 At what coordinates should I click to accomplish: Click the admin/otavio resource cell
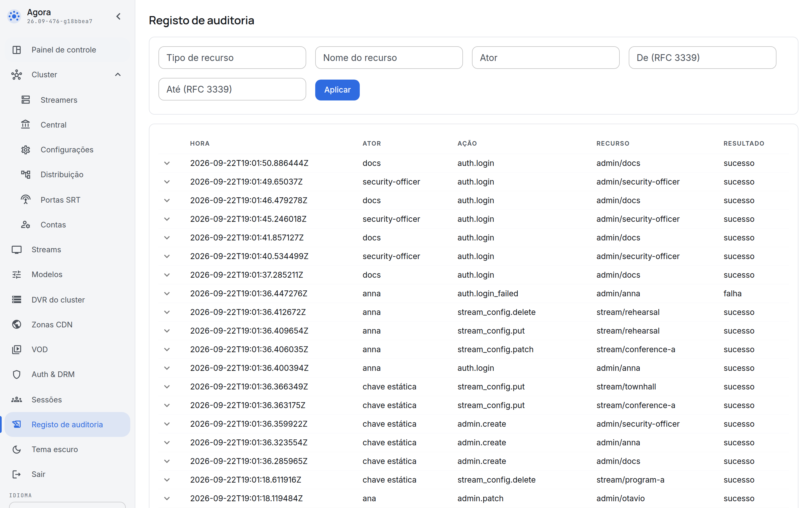click(620, 499)
